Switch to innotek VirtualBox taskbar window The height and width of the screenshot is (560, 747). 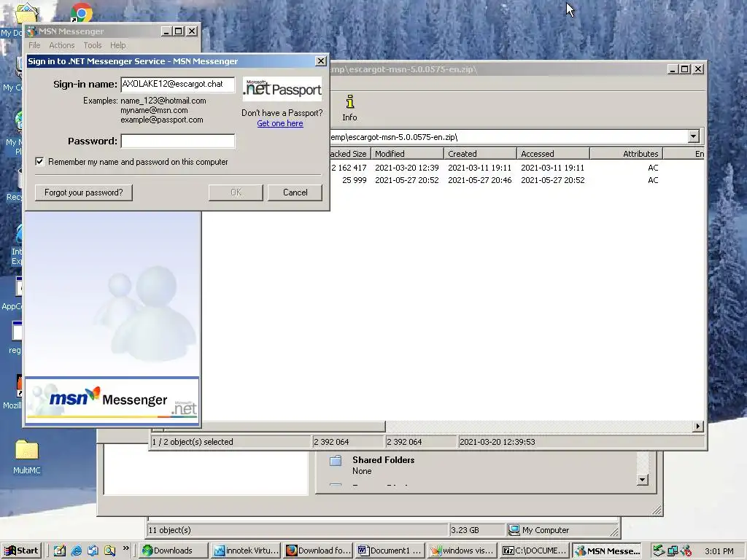[246, 551]
